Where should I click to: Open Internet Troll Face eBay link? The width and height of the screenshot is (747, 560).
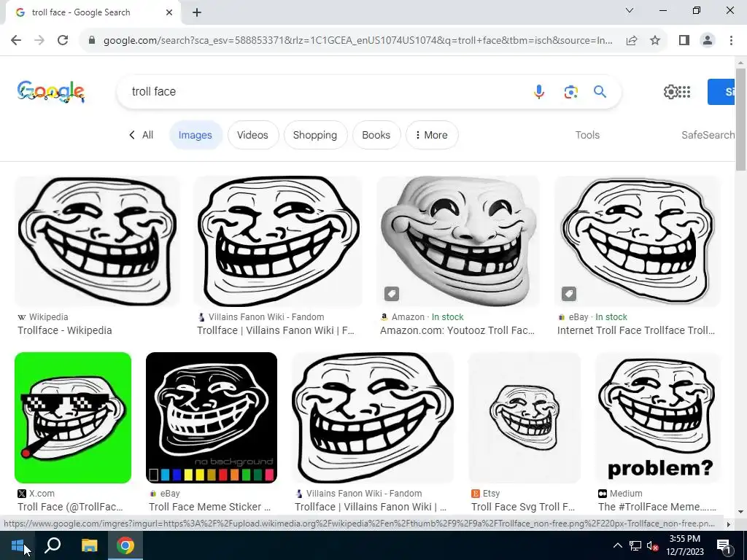click(636, 330)
